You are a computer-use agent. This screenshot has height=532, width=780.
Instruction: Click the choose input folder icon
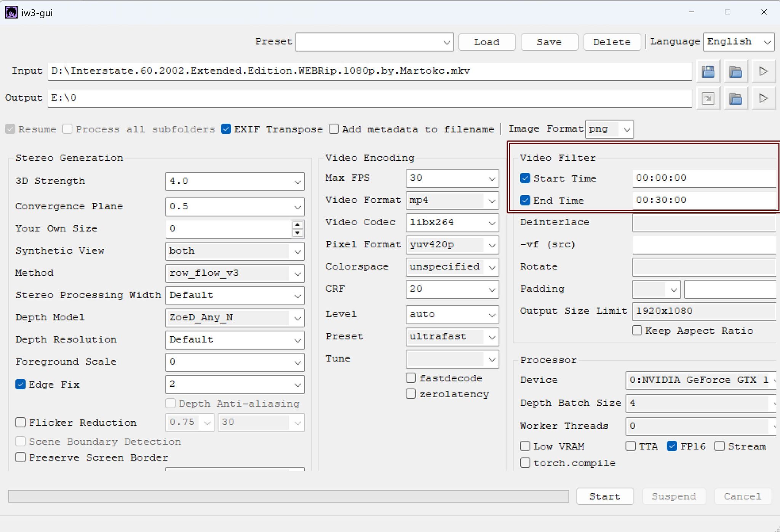(x=735, y=71)
